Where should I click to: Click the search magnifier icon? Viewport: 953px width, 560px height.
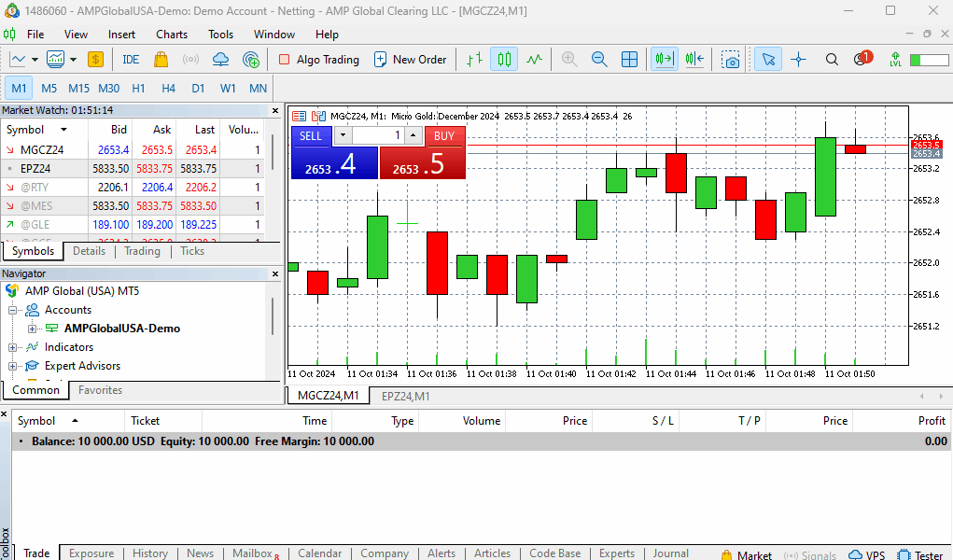(832, 59)
